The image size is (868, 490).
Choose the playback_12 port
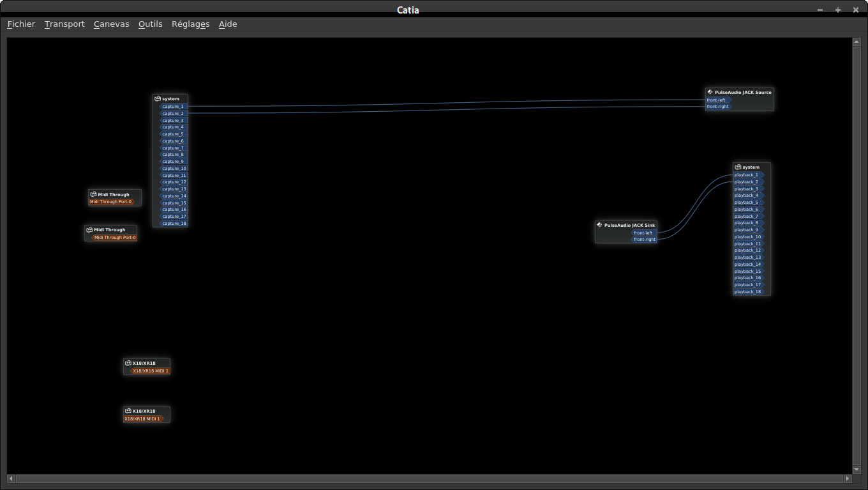pos(749,250)
